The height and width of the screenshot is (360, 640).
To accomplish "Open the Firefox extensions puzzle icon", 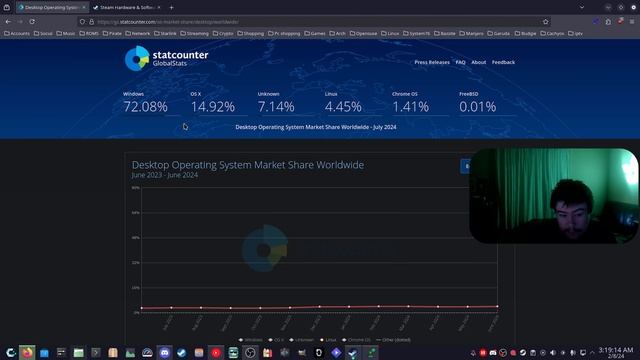I will pyautogui.click(x=608, y=22).
